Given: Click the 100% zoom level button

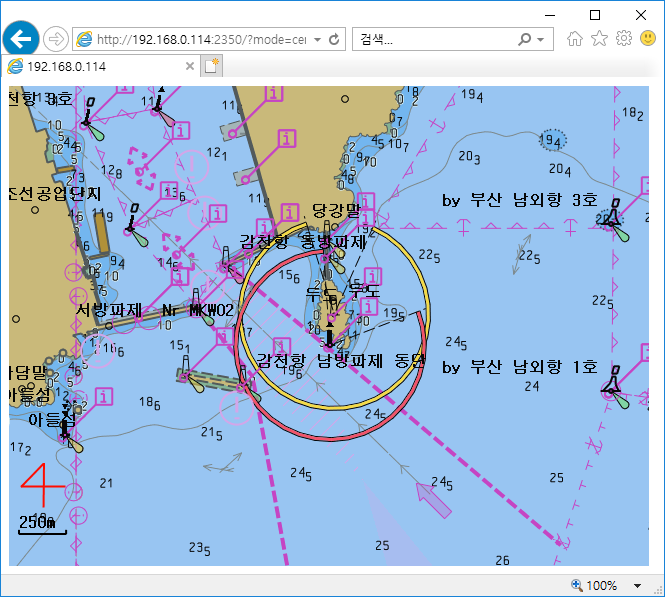Looking at the screenshot, I should (594, 585).
